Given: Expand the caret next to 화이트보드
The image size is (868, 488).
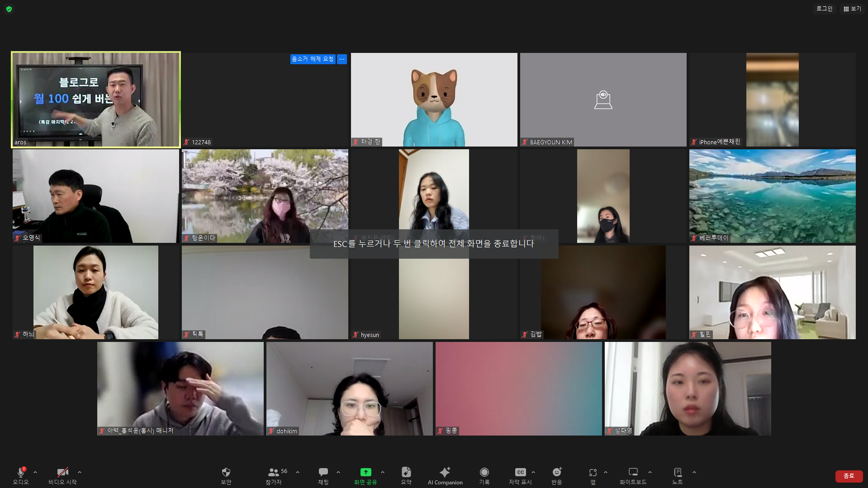Looking at the screenshot, I should [650, 472].
